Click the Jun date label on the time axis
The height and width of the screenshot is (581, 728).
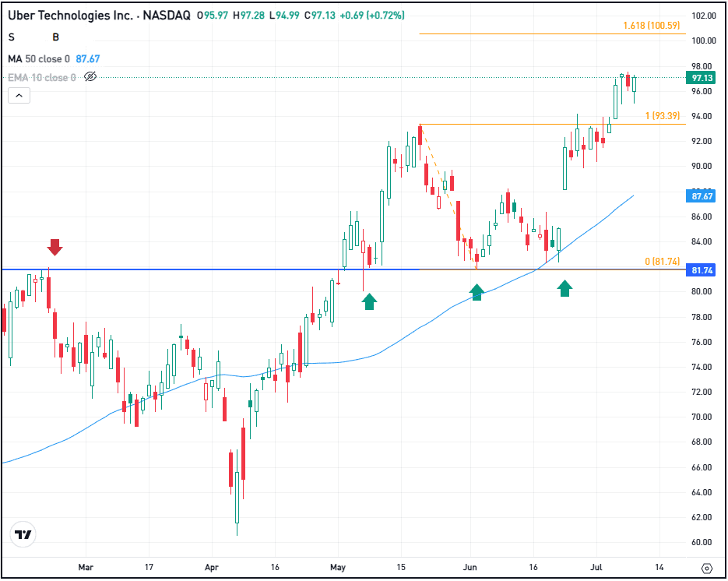(x=470, y=567)
